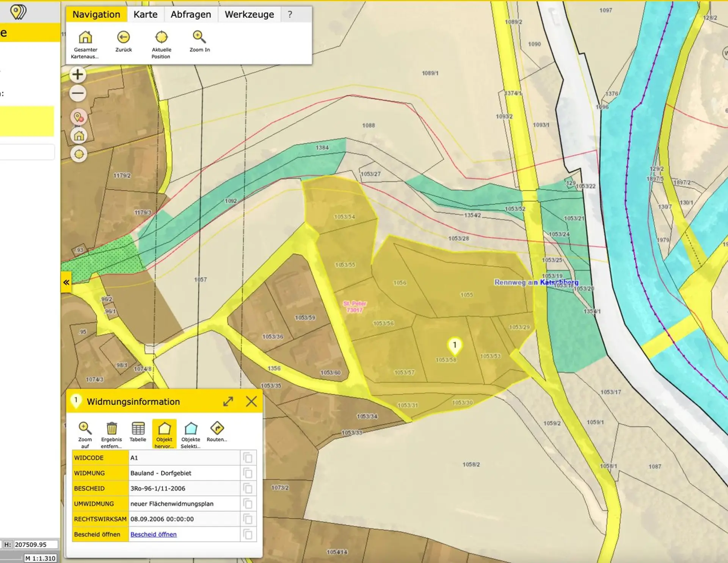Click the Gesamter Kartenausschnitt home icon

(x=85, y=38)
